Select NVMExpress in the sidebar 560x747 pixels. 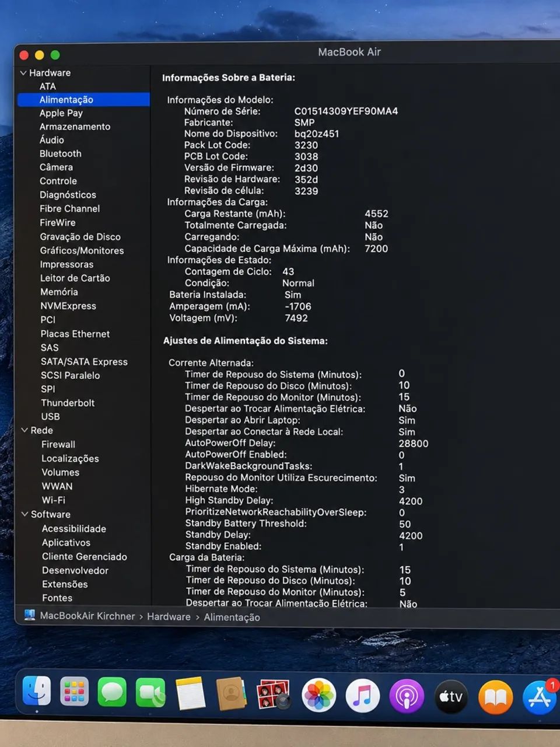coord(68,306)
